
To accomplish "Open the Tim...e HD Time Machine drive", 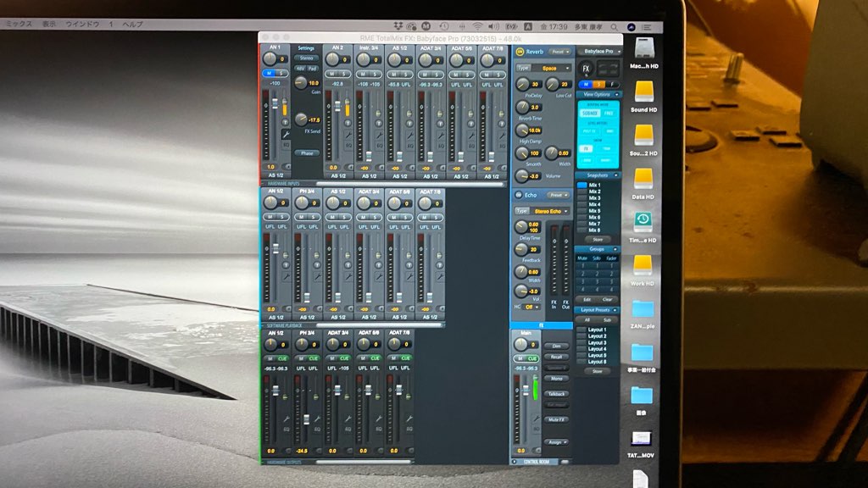I will point(643,223).
